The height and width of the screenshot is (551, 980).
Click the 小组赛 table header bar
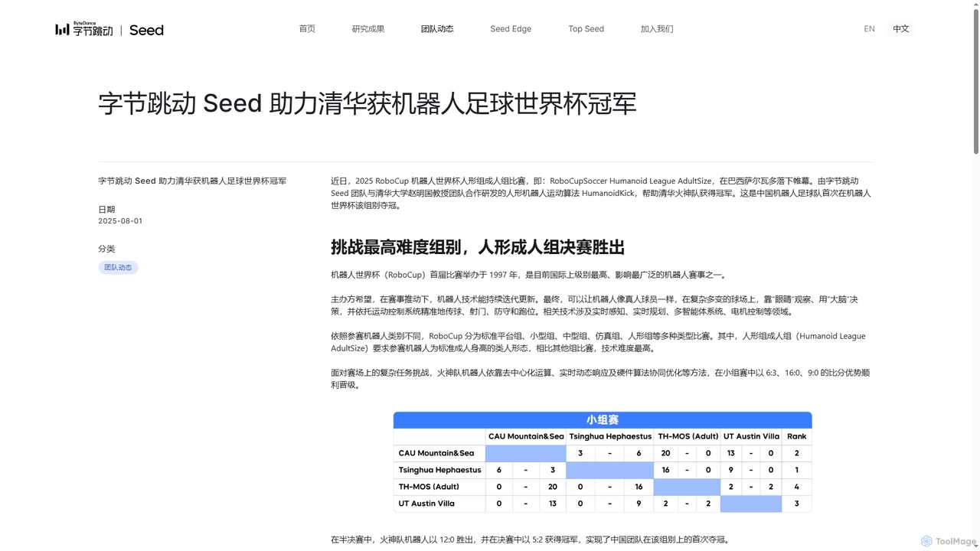point(603,420)
